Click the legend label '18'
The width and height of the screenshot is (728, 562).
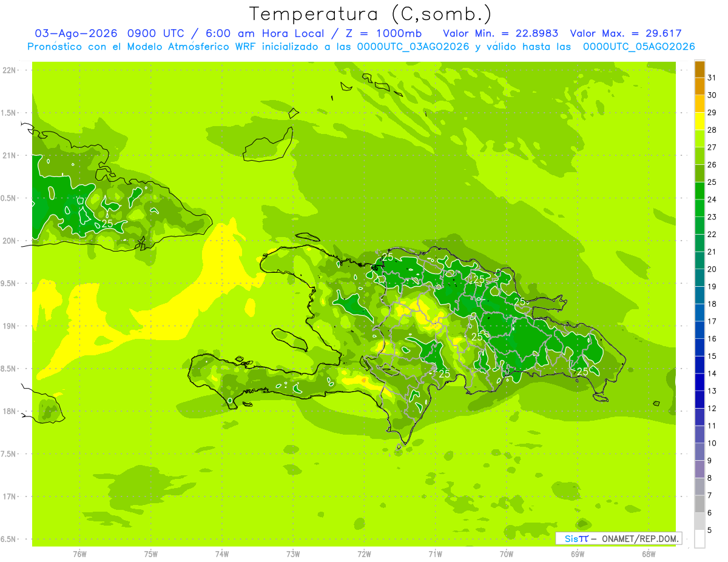[x=712, y=304]
